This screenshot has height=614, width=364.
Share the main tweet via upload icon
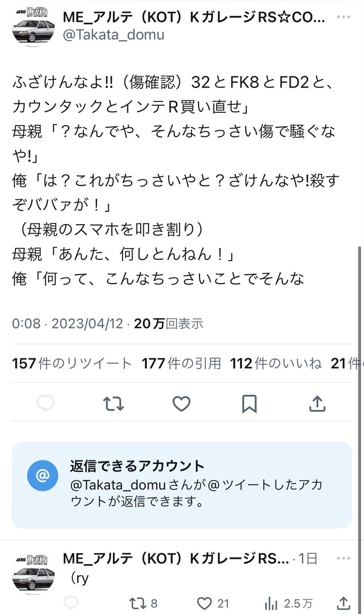click(x=317, y=403)
